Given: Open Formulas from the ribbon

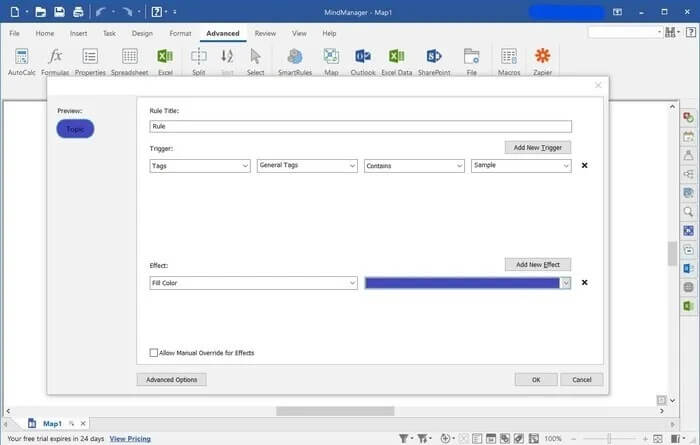Looking at the screenshot, I should click(x=55, y=62).
